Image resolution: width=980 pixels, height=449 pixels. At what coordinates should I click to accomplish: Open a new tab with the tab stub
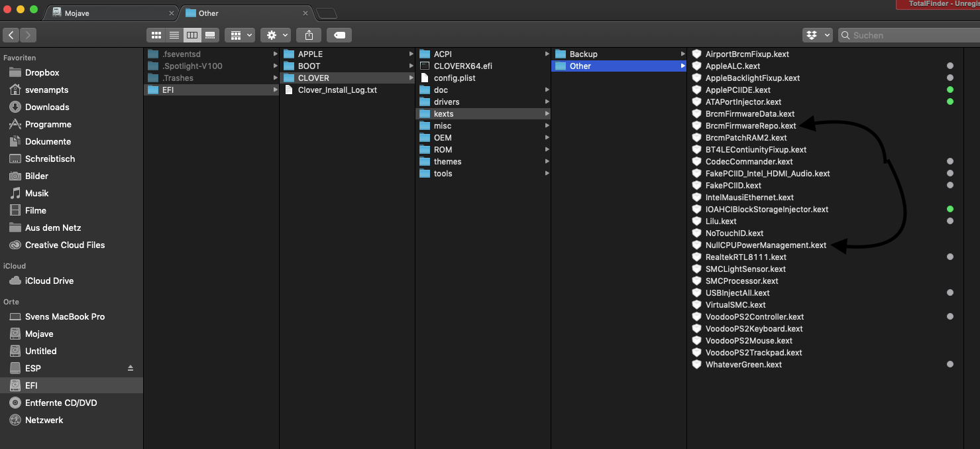(327, 13)
